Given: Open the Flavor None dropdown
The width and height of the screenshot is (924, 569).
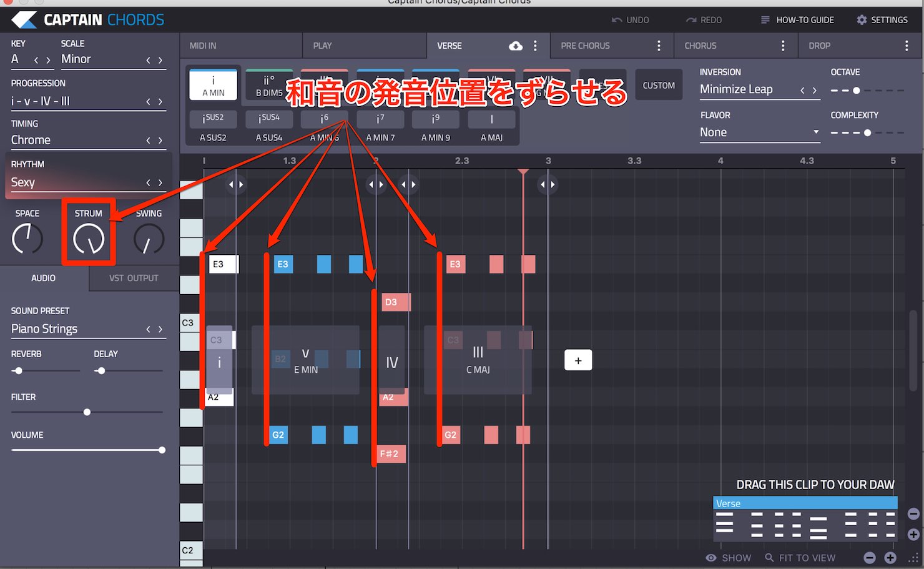Looking at the screenshot, I should click(x=760, y=132).
